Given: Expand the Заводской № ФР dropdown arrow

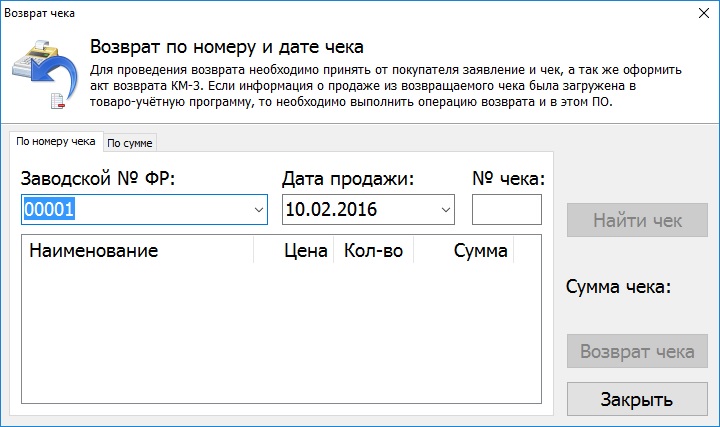Looking at the screenshot, I should coord(259,210).
